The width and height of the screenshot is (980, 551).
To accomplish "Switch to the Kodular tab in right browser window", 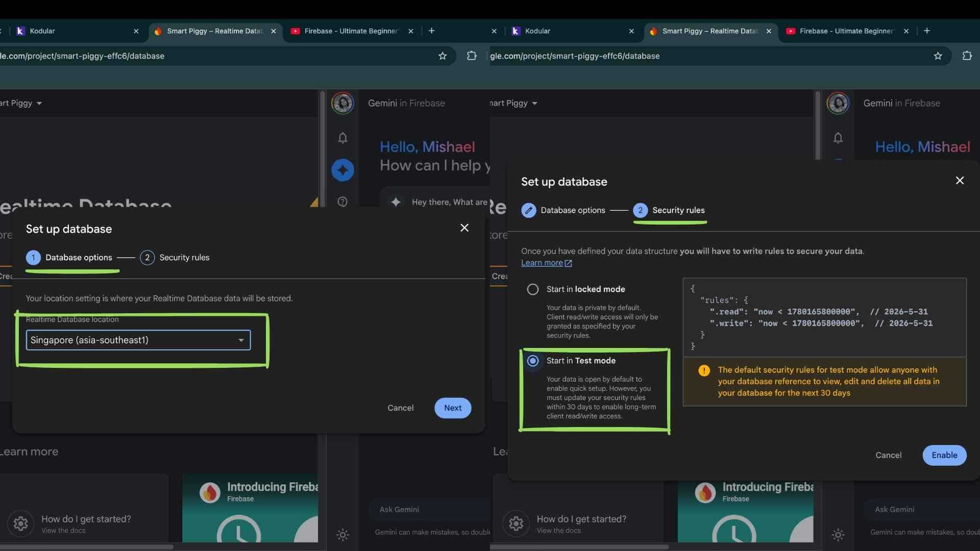I will (572, 31).
